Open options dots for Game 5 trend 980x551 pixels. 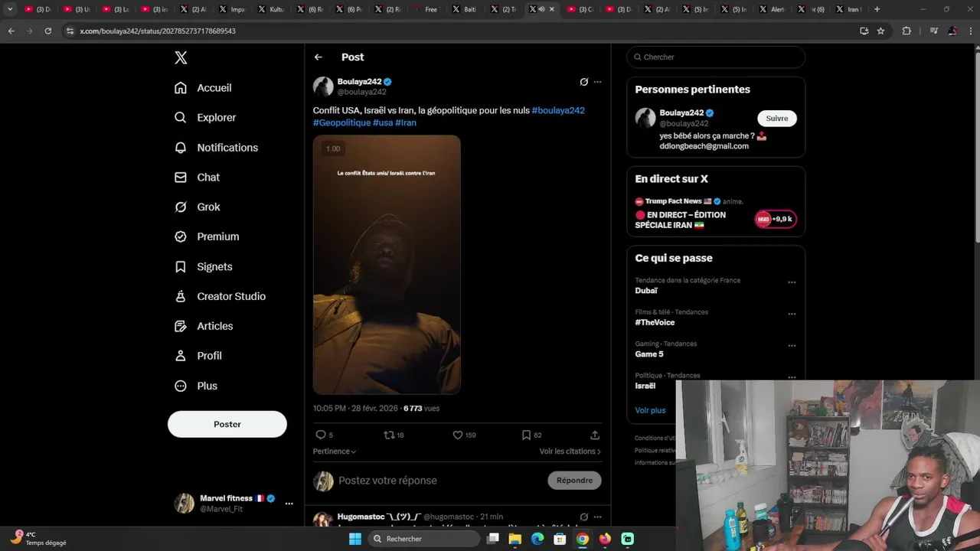[792, 346]
